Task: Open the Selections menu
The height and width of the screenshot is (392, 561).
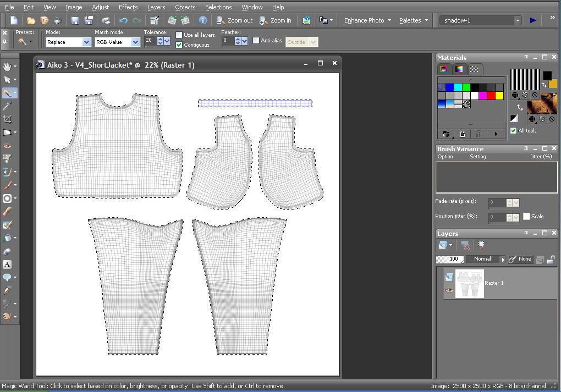Action: coord(218,7)
